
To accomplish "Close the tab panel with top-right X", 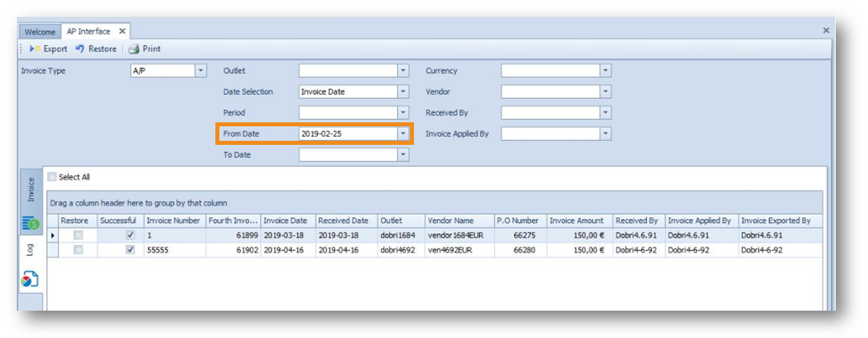I will [x=825, y=30].
